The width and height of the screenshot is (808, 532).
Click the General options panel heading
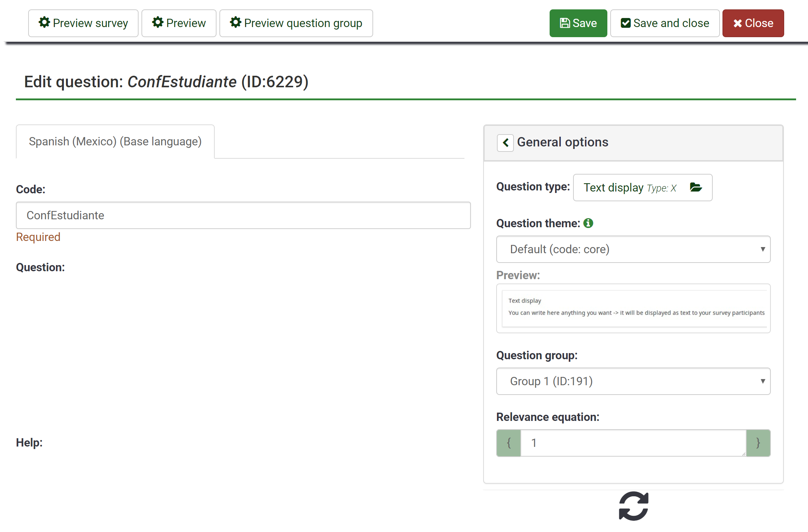(x=563, y=142)
